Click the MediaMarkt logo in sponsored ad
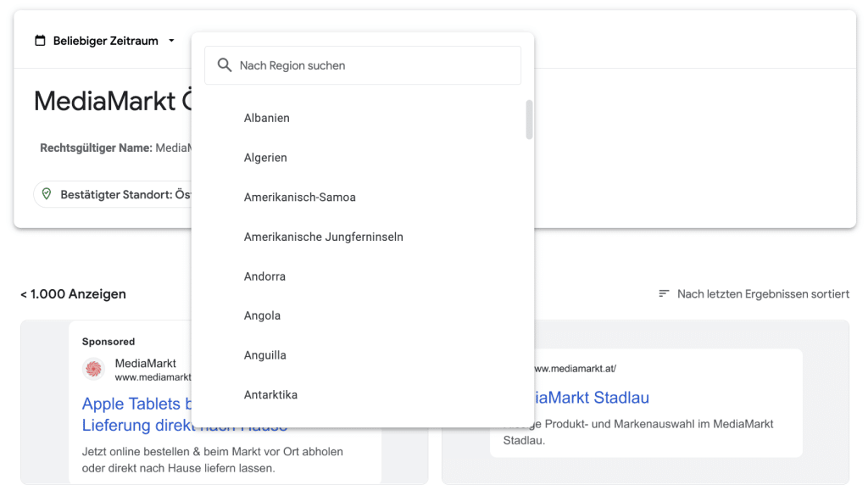This screenshot has width=868, height=496. (x=93, y=369)
